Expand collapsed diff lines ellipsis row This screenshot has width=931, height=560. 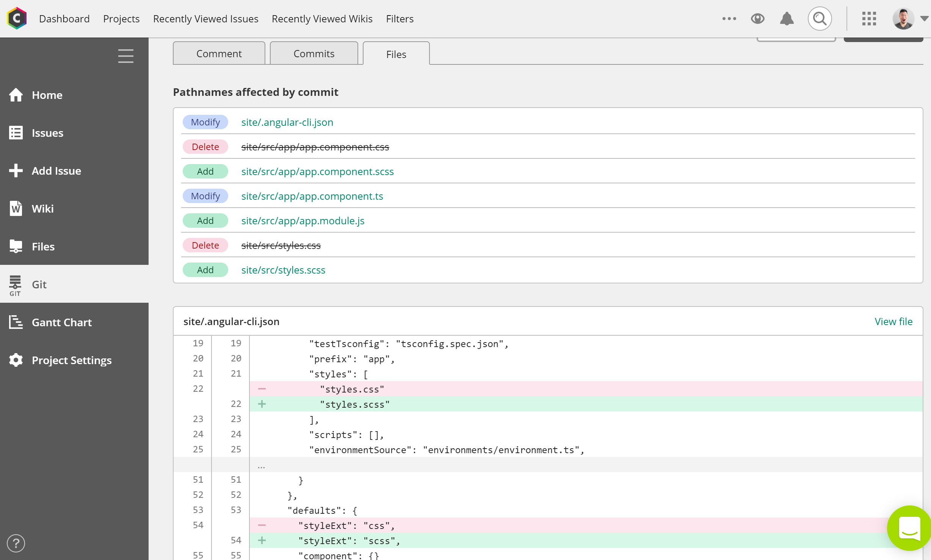(x=261, y=466)
